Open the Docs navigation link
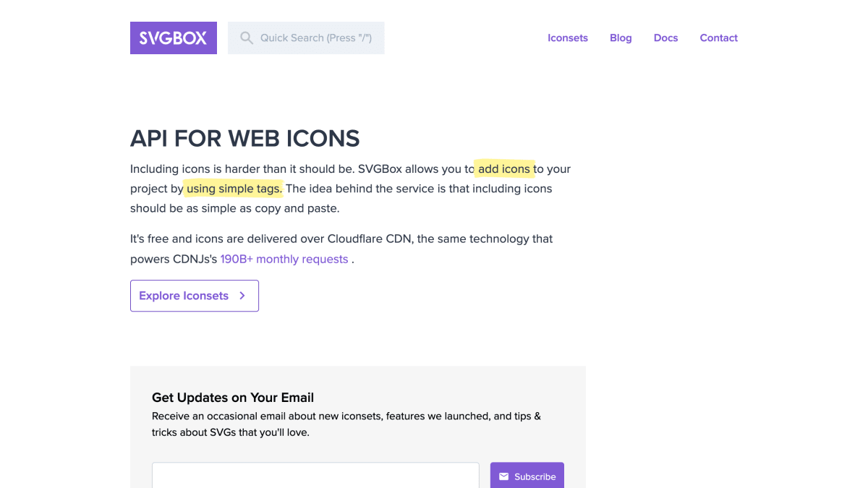The image size is (868, 488). (665, 38)
